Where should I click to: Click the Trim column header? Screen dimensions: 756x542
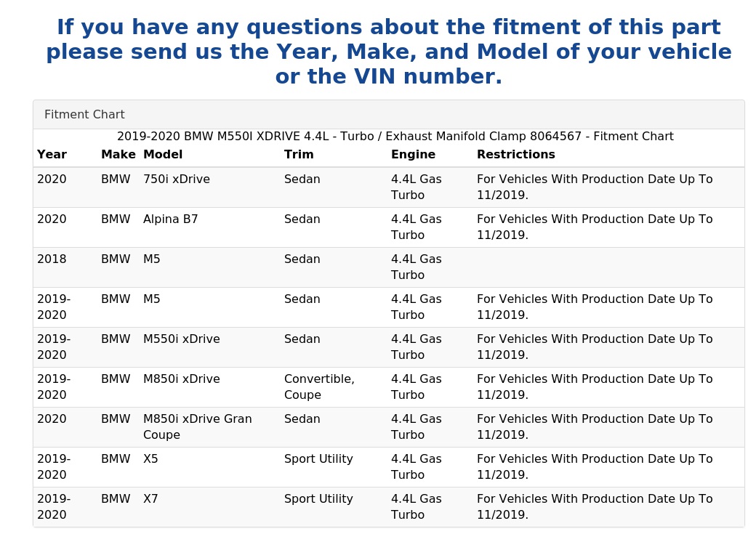click(x=299, y=155)
